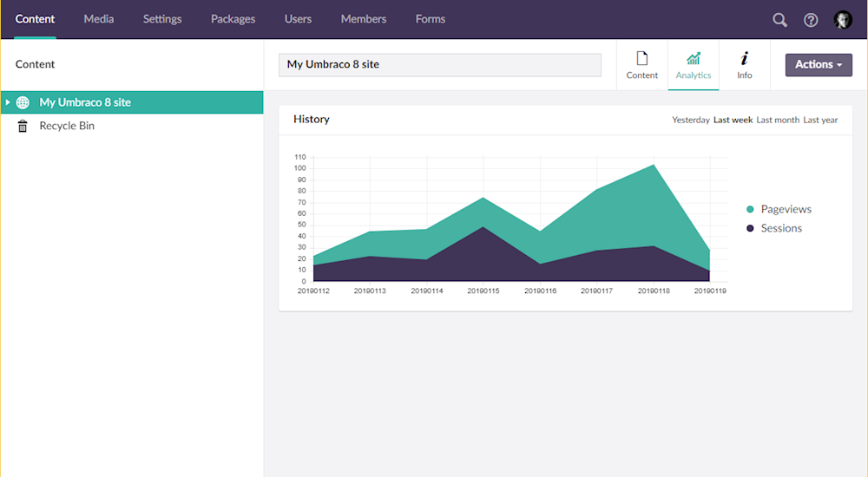This screenshot has width=868, height=477.
Task: Select the Yesterday time range
Action: pos(691,120)
